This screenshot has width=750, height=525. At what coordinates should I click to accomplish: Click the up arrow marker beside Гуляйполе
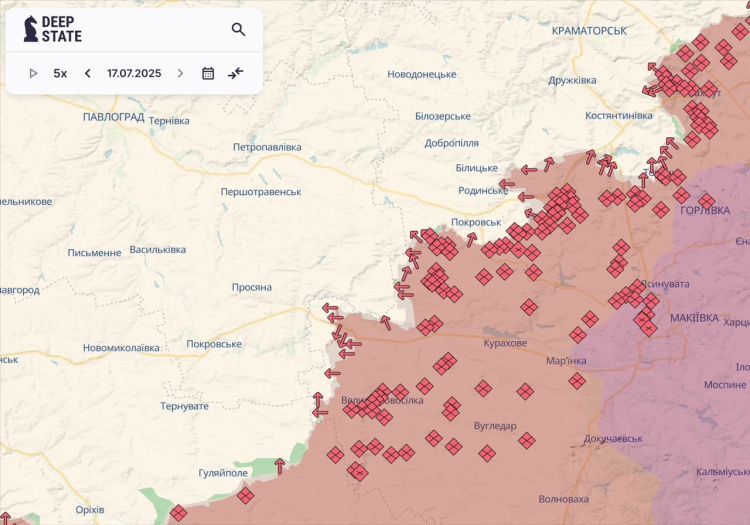pyautogui.click(x=280, y=466)
